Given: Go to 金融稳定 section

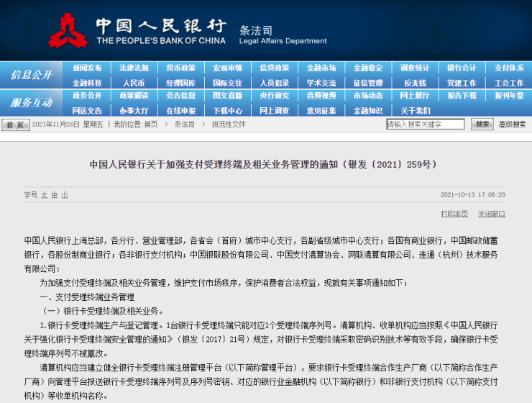Looking at the screenshot, I should coord(368,68).
